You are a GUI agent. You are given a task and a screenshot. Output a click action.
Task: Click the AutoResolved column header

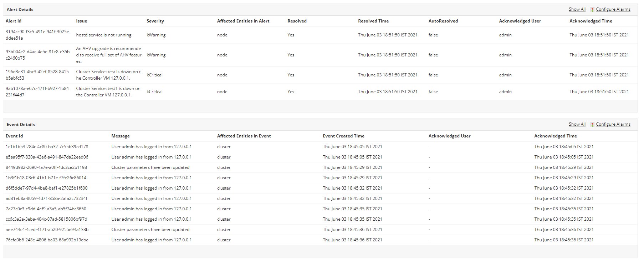[443, 21]
